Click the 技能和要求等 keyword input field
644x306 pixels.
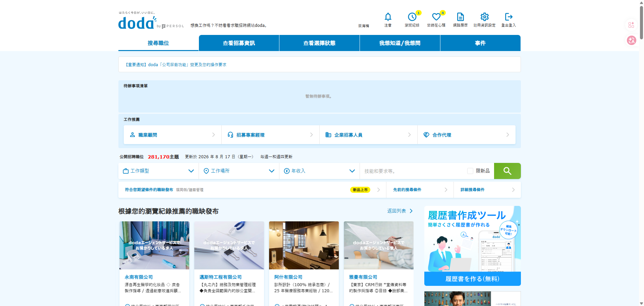(x=413, y=171)
